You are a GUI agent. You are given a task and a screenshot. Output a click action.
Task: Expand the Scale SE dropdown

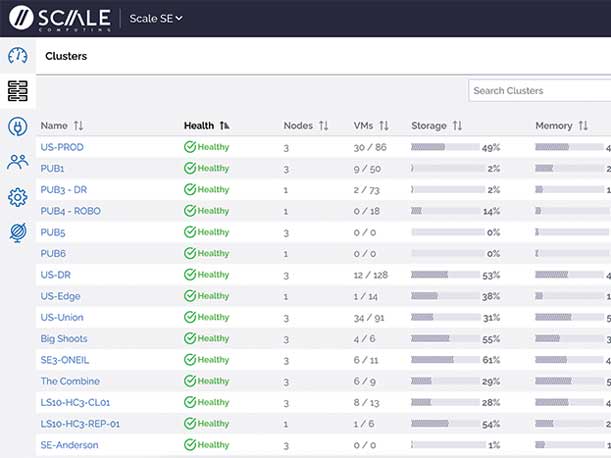click(x=156, y=18)
